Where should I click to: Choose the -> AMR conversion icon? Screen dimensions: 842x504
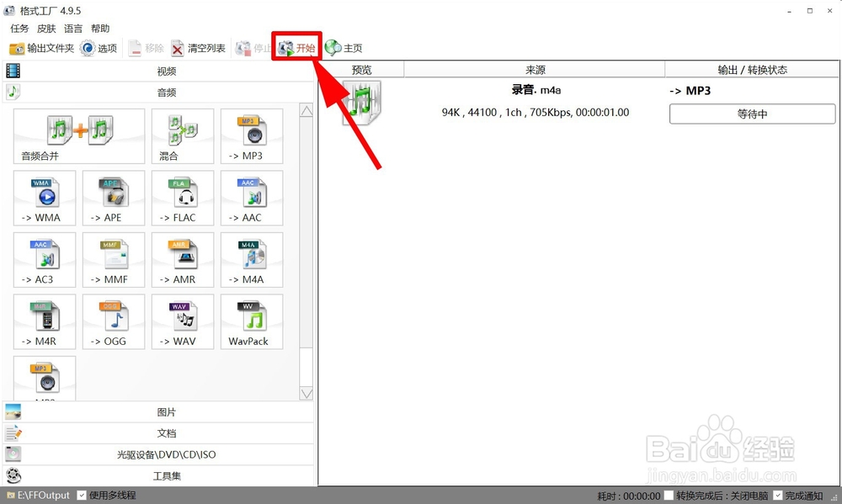click(183, 260)
